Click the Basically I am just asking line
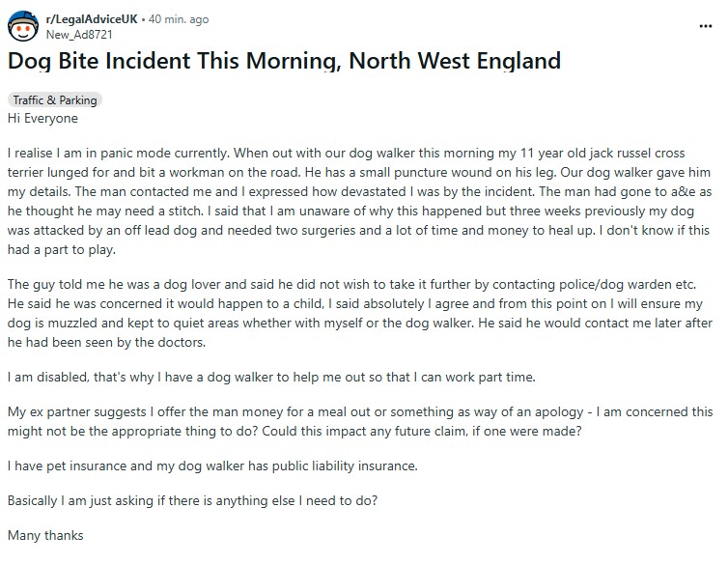Screen dimensions: 728x564 193,501
